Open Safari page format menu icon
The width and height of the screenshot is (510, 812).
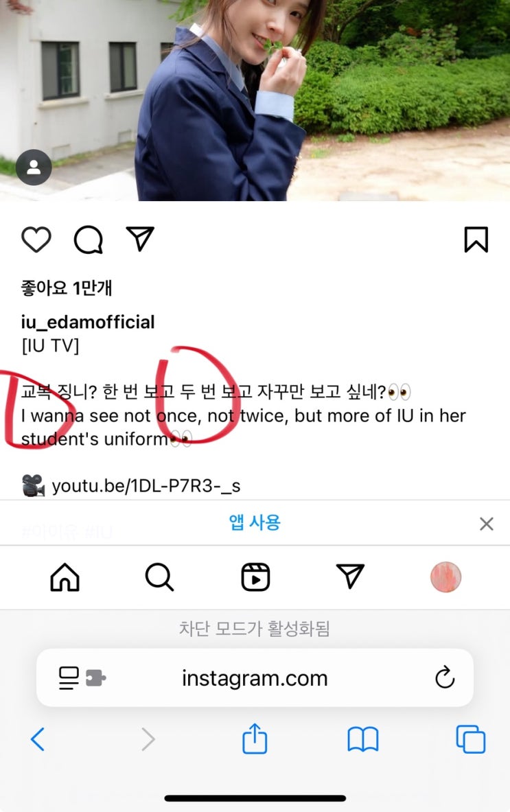point(82,678)
